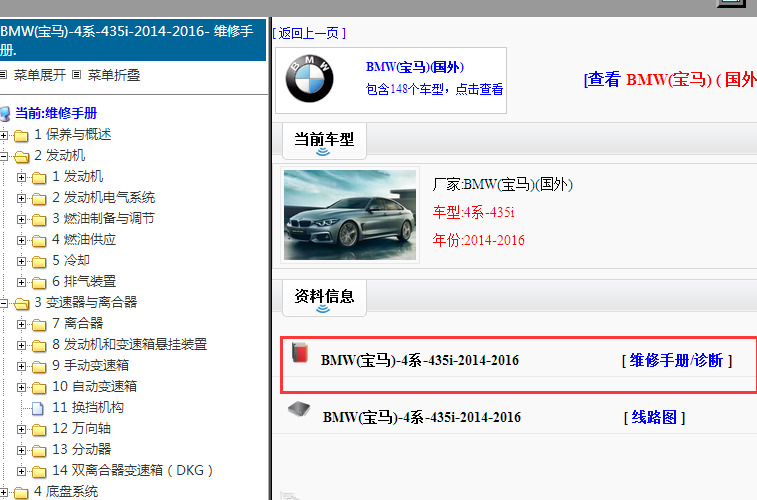Click folder icon of 5 冷却

39,262
